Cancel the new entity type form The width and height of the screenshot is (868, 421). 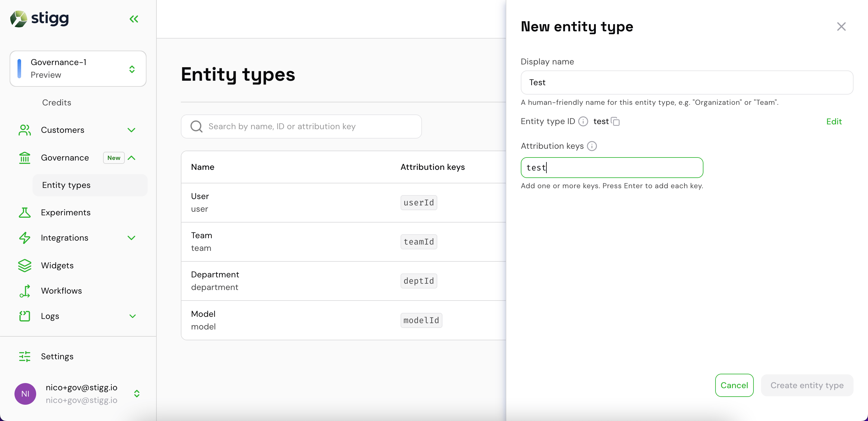tap(734, 385)
